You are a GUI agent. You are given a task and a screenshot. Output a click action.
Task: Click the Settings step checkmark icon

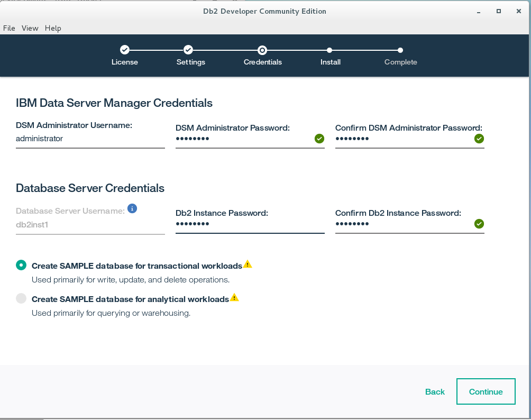pyautogui.click(x=188, y=50)
